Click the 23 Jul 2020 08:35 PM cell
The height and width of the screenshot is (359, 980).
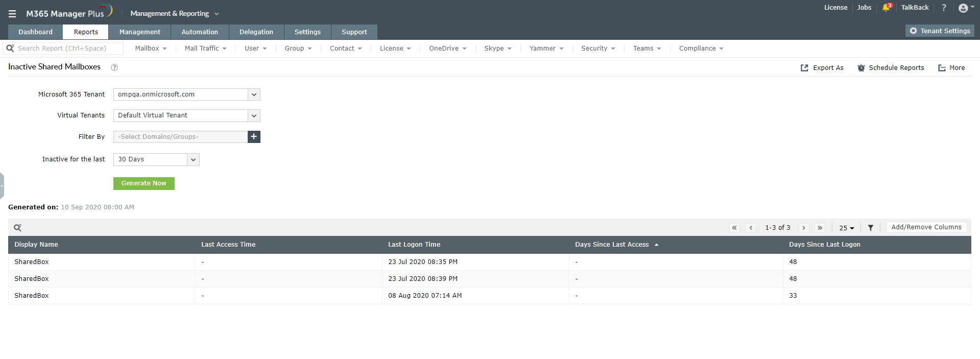(x=423, y=262)
